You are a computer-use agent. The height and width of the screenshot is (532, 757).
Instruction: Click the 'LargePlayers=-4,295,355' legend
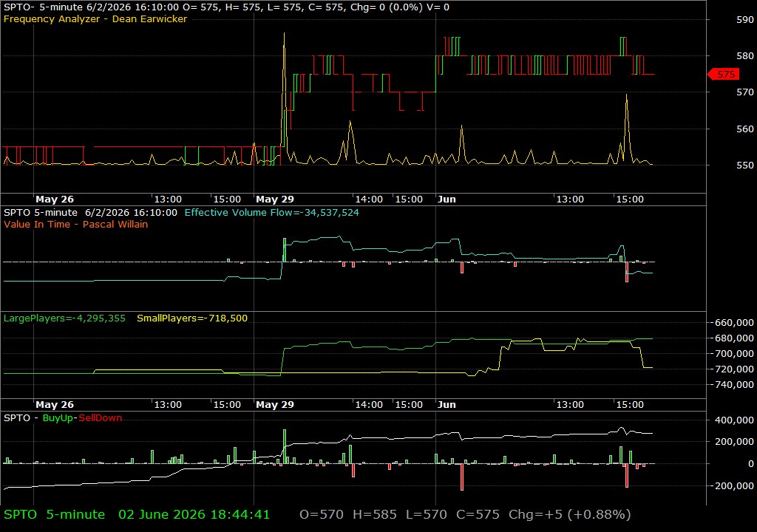[64, 318]
